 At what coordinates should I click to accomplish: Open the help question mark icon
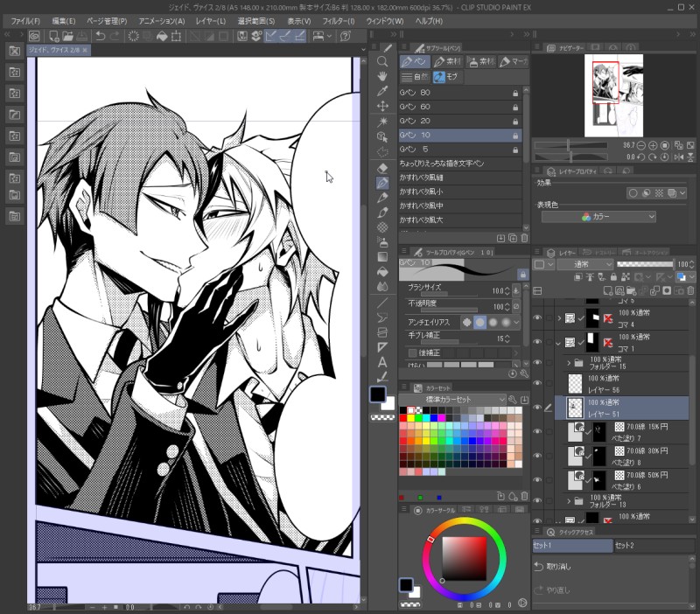pos(345,36)
